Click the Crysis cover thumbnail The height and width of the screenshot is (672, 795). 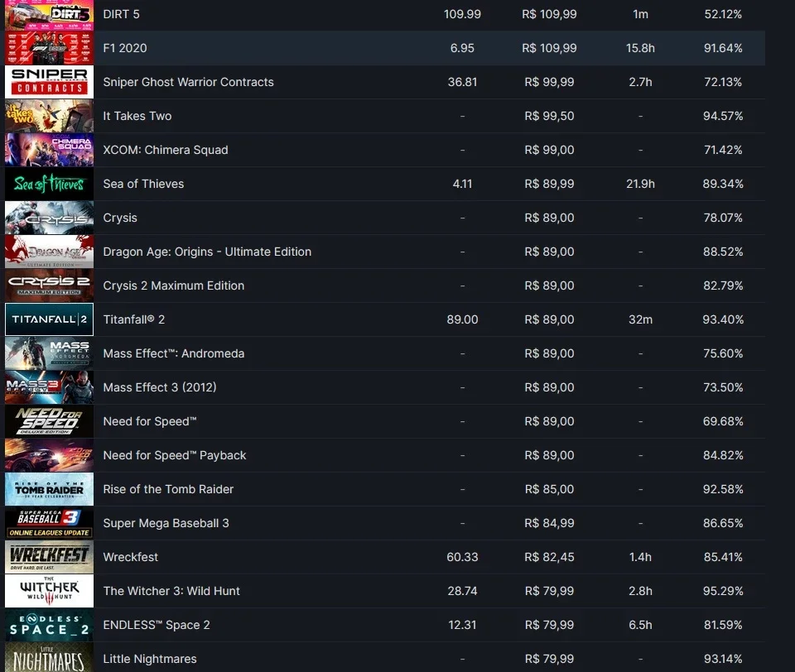[x=49, y=218]
